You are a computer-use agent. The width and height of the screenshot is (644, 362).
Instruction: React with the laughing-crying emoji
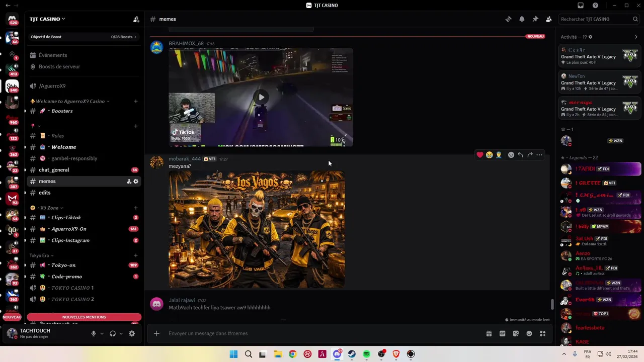coord(489,155)
